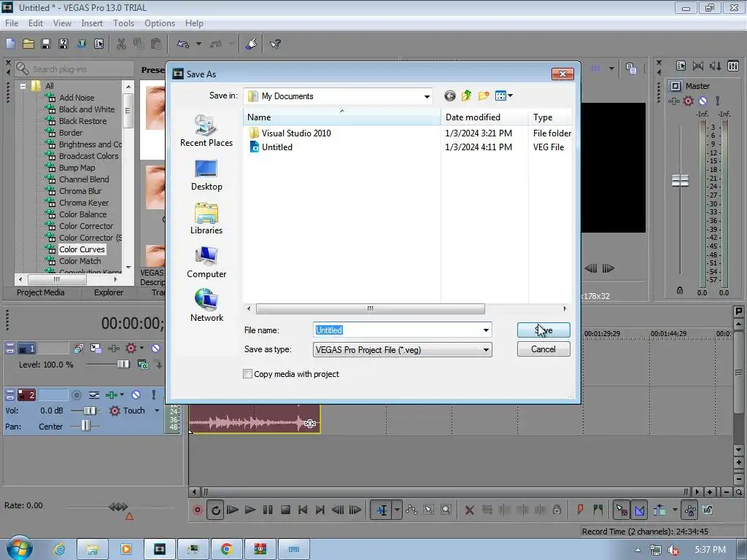Click the Record button in transport bar
Image resolution: width=747 pixels, height=560 pixels.
click(198, 510)
